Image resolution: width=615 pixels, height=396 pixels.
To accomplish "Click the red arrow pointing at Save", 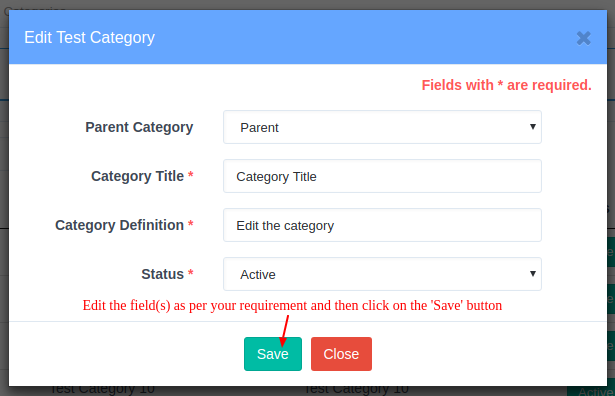I will [284, 331].
